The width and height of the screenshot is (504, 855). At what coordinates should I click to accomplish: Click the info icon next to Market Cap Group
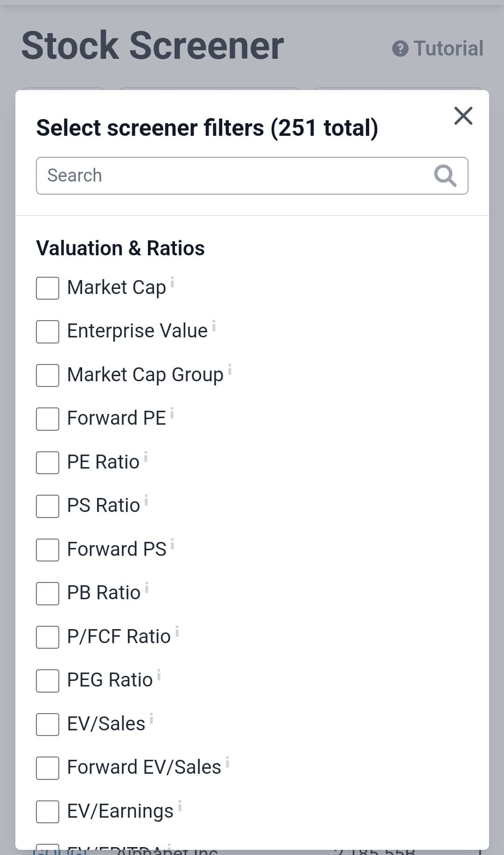[231, 368]
